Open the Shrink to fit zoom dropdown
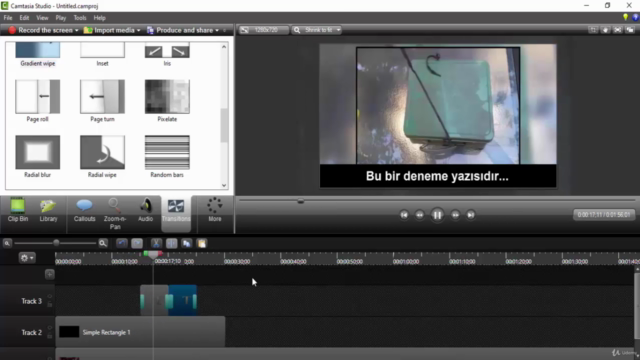 317,30
